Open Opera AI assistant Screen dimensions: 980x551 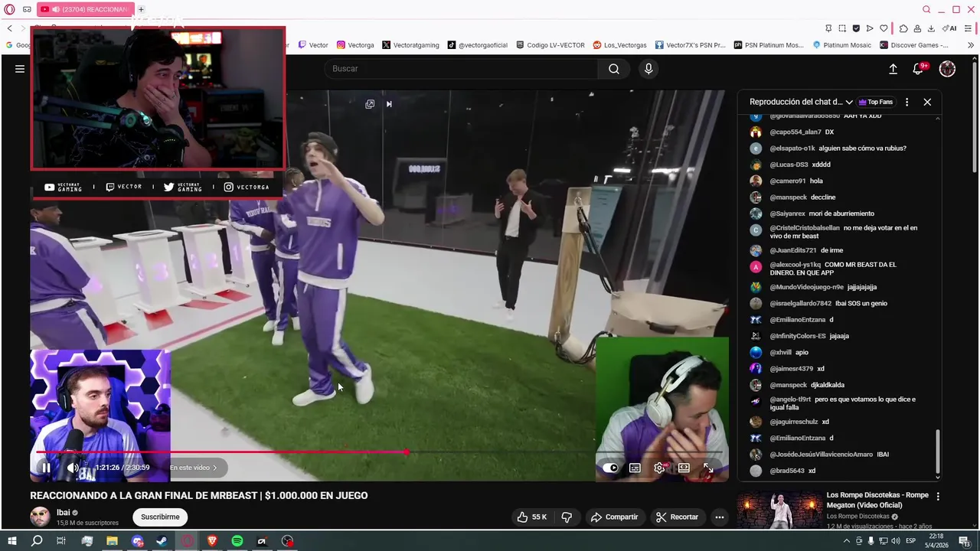pos(949,28)
